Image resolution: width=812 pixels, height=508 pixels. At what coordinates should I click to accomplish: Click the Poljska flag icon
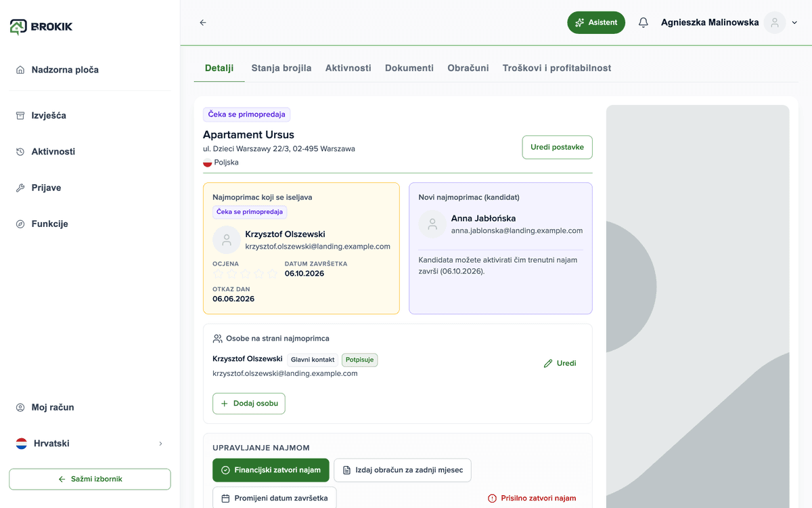click(x=208, y=163)
